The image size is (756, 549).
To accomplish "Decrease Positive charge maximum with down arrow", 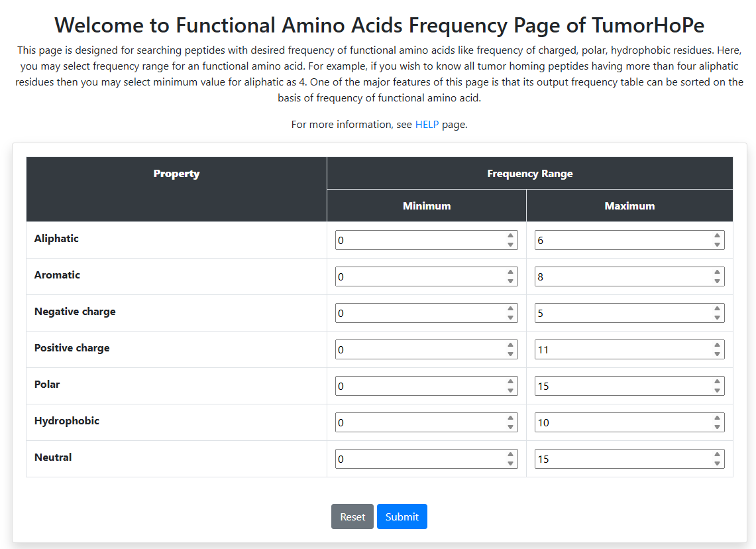I will [717, 354].
